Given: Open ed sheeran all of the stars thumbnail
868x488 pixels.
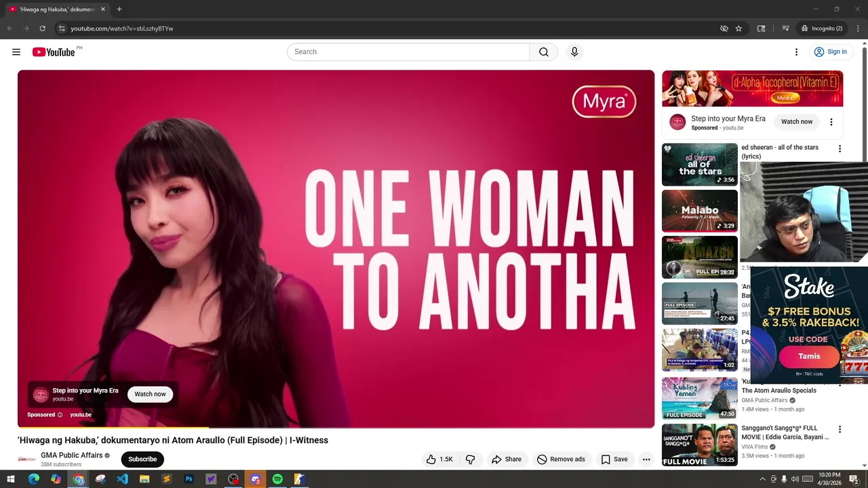Looking at the screenshot, I should (x=700, y=164).
